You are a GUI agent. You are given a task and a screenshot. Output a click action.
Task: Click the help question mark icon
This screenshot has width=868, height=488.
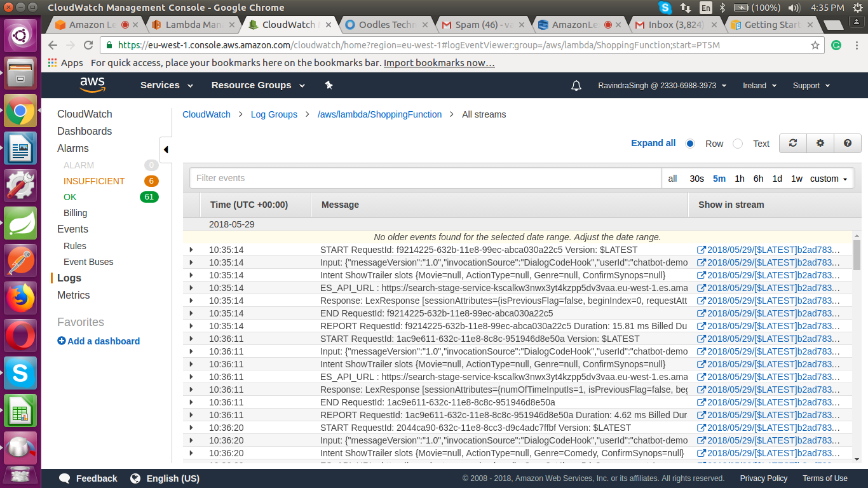tap(848, 143)
